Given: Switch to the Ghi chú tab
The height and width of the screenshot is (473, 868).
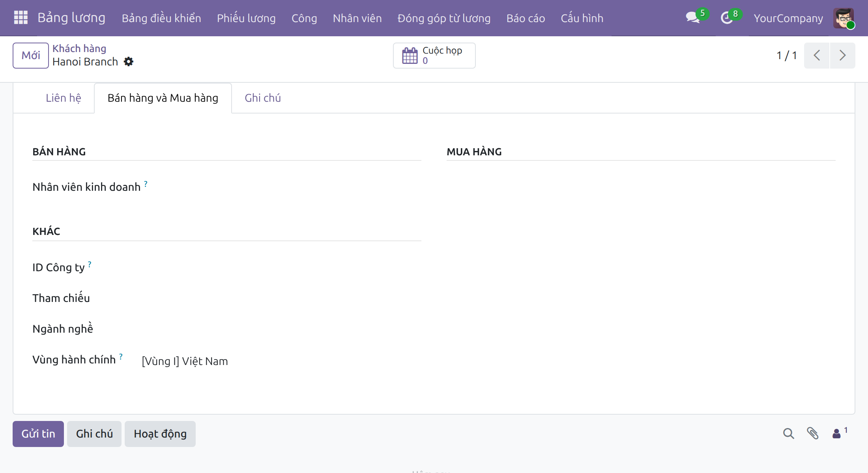Looking at the screenshot, I should coord(263,98).
